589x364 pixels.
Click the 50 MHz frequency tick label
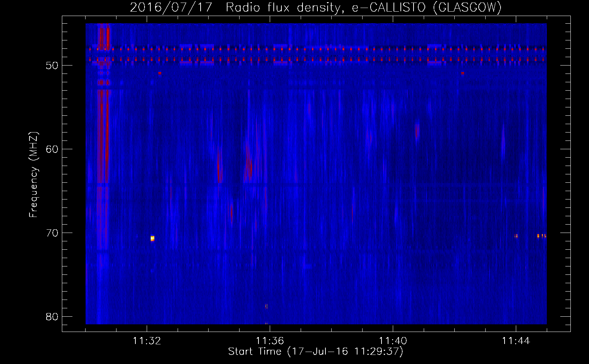52,66
